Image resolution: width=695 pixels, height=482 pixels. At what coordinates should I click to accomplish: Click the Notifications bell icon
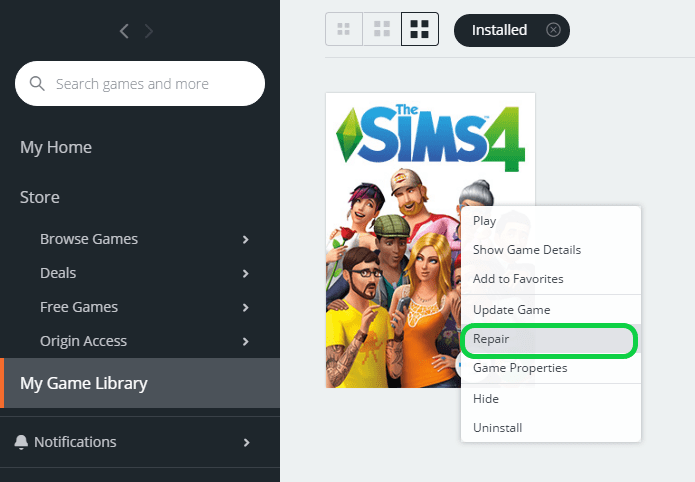[21, 442]
